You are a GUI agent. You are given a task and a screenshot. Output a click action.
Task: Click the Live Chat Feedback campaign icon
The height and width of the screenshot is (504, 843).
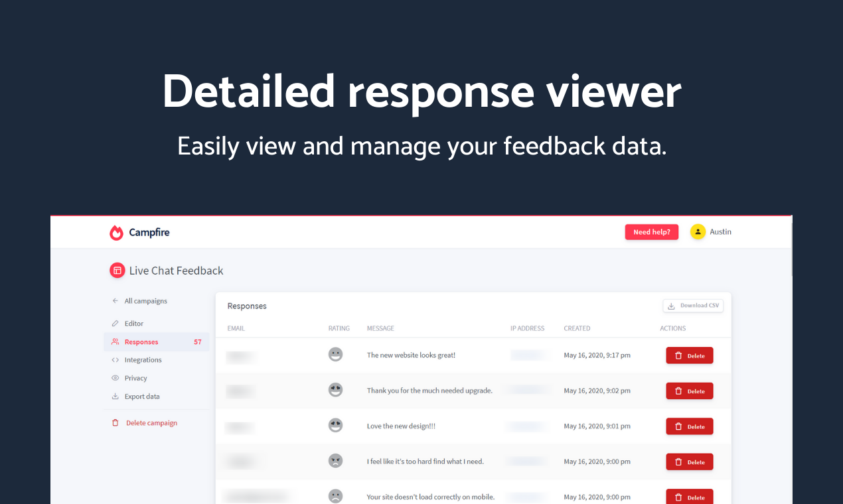point(117,271)
